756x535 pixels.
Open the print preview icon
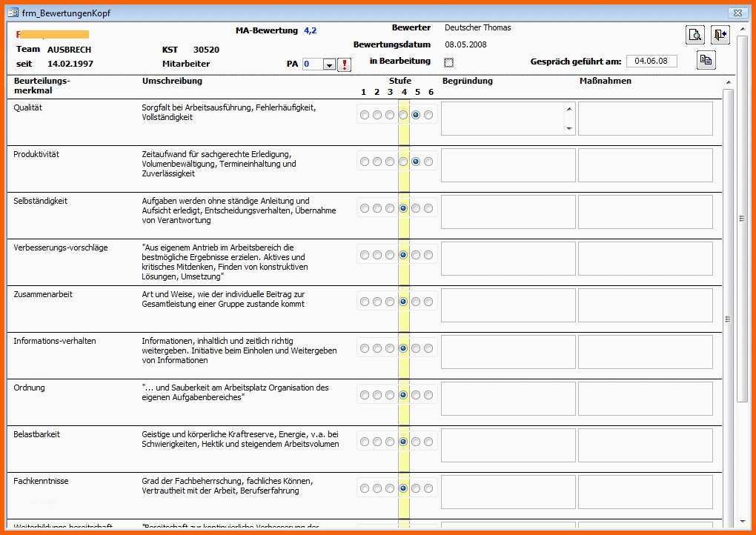694,35
